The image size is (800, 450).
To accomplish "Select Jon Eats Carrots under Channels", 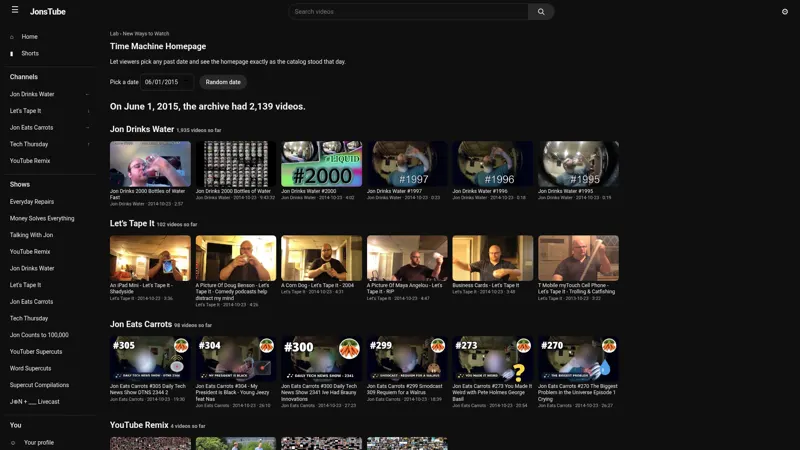I will [31, 128].
